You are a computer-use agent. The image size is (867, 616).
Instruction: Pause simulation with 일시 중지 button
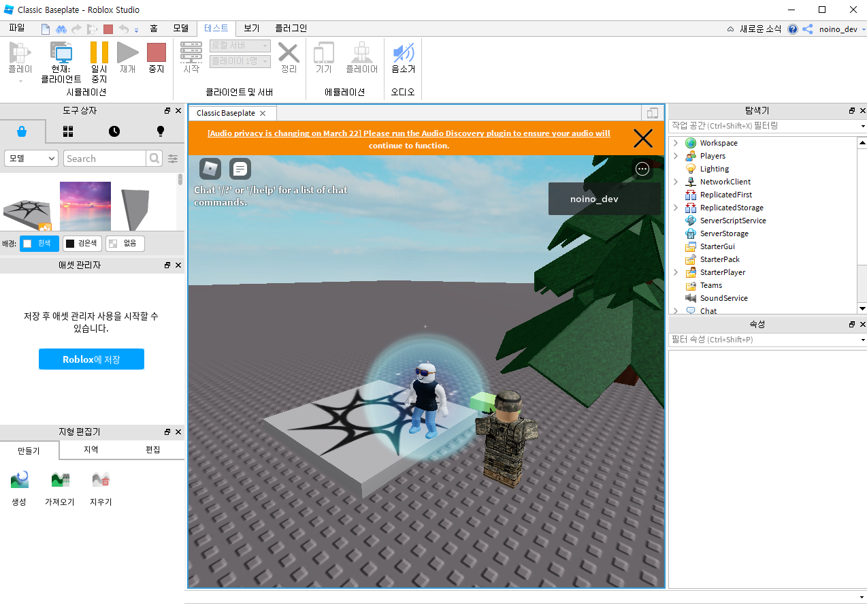tap(99, 52)
